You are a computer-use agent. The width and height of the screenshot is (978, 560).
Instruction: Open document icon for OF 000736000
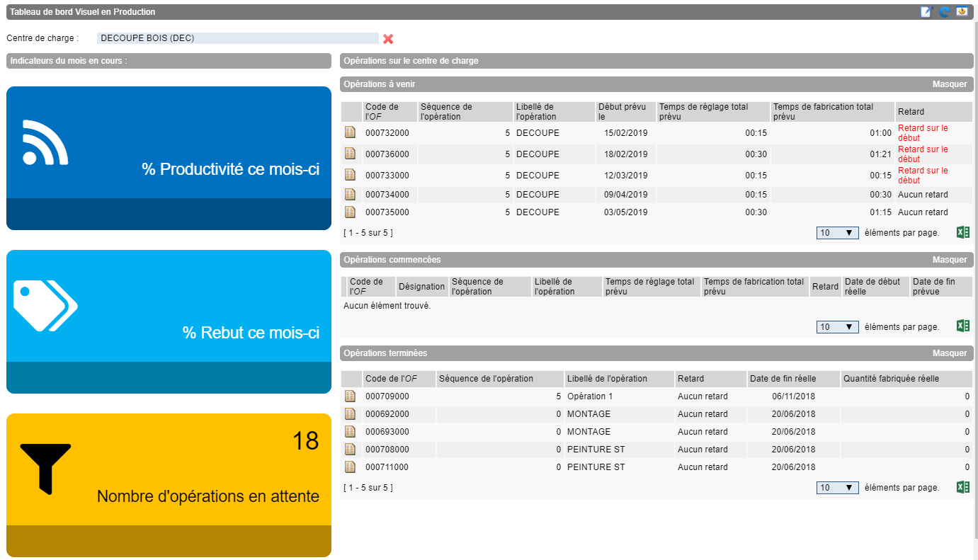point(350,154)
